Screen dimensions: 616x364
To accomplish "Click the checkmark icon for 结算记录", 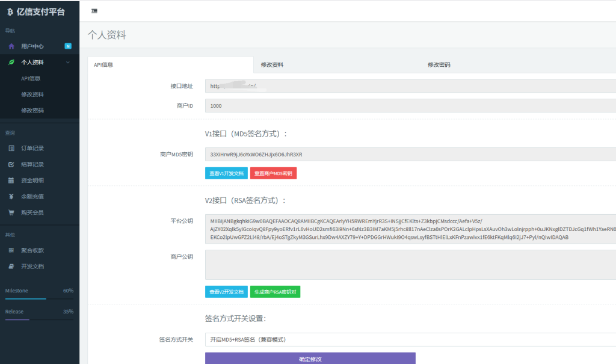I will tap(11, 164).
